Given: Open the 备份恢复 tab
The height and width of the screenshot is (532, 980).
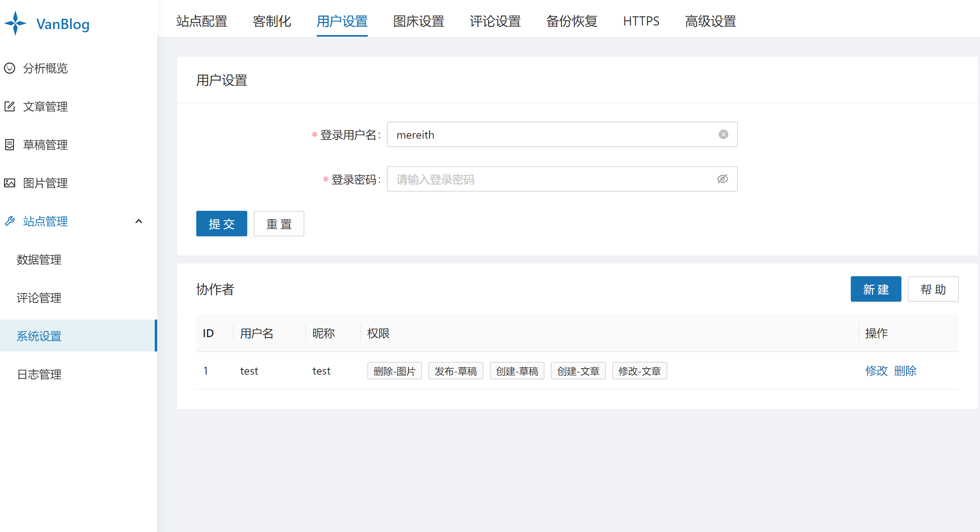Looking at the screenshot, I should tap(572, 21).
